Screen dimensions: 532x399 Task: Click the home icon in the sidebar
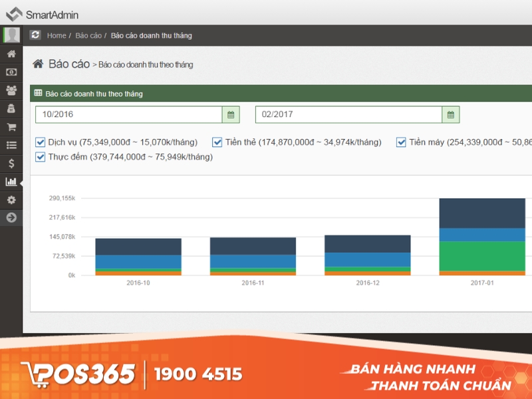click(x=11, y=54)
